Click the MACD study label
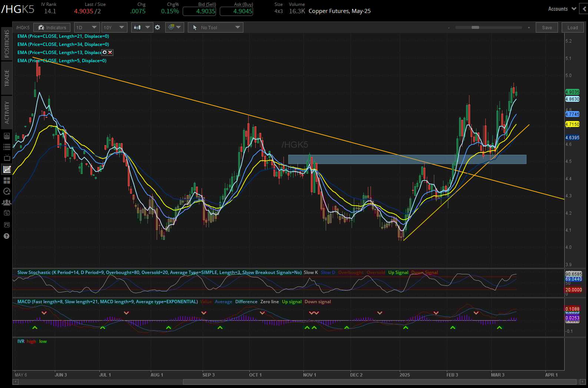The image size is (588, 388). (107, 302)
